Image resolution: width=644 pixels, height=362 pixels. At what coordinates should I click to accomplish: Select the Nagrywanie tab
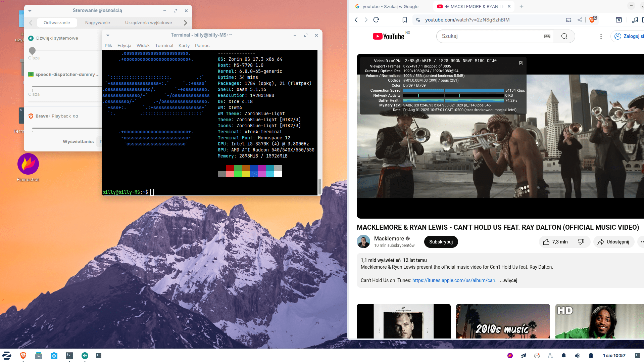pyautogui.click(x=98, y=23)
